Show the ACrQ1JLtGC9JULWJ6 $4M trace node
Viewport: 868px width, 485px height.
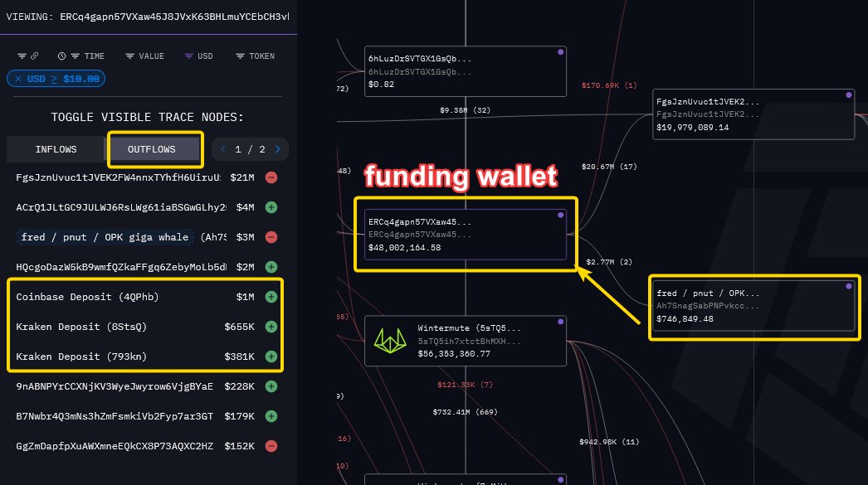pyautogui.click(x=271, y=207)
